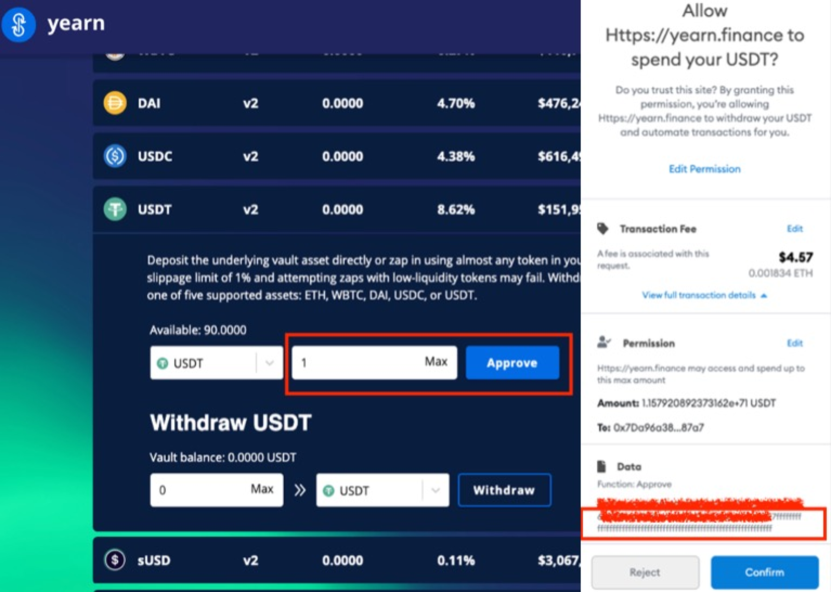The image size is (831, 592).
Task: Click the $4.57 fee amount
Action: (795, 257)
